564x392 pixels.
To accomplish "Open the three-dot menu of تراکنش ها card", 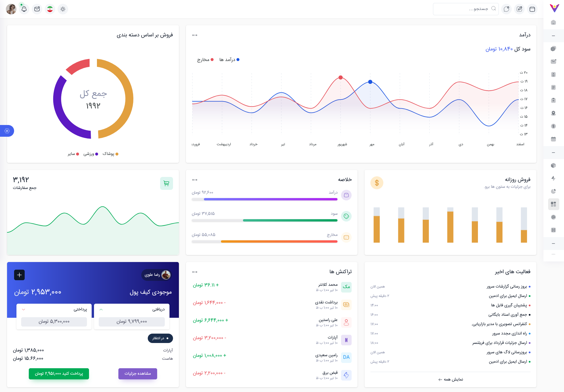I will coord(195,272).
